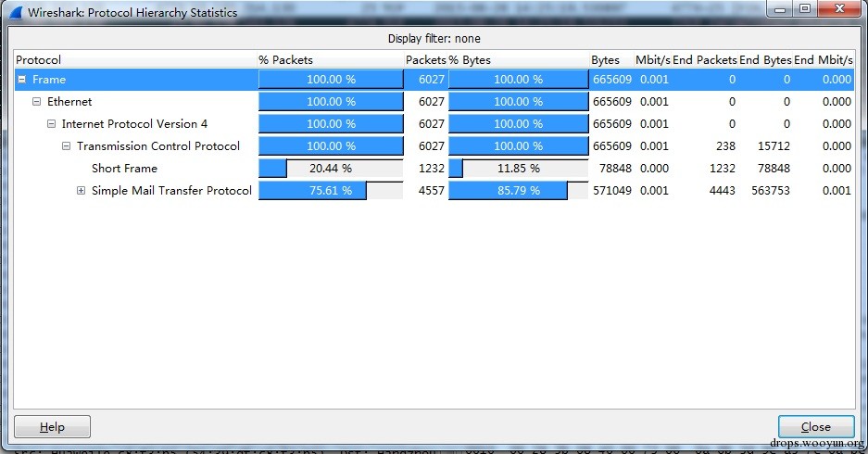Click the Help button
The height and width of the screenshot is (454, 868).
[x=52, y=427]
